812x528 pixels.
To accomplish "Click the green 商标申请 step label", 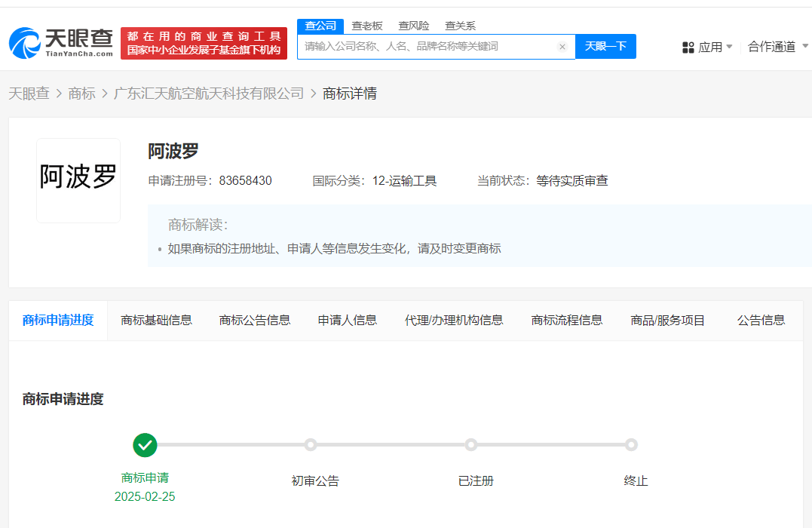I will click(x=145, y=477).
